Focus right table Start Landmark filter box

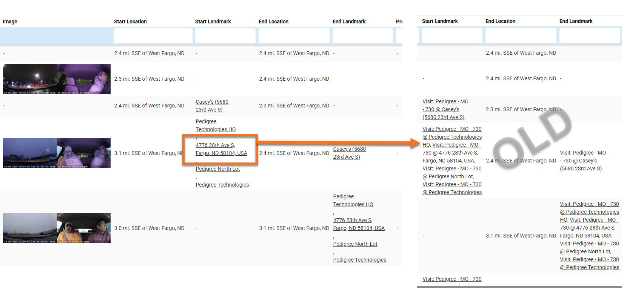coord(452,36)
